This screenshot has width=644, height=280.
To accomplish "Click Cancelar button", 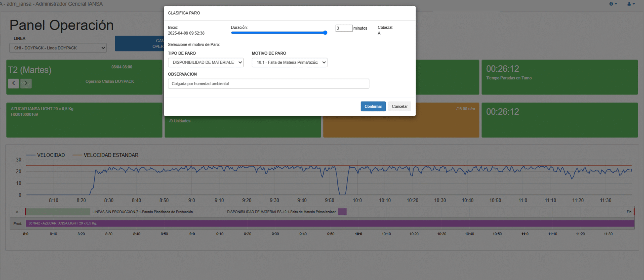I will click(x=399, y=106).
